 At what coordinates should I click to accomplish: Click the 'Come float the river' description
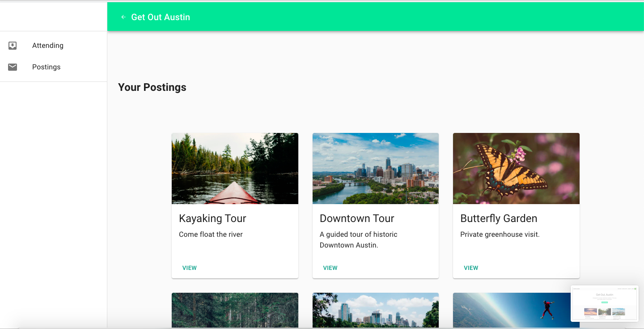pos(211,235)
